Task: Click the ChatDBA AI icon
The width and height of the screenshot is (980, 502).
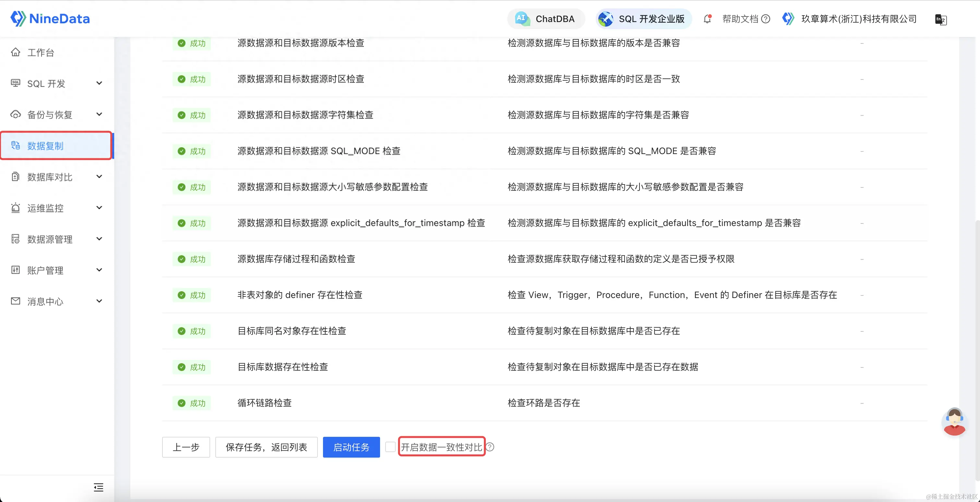Action: [522, 18]
